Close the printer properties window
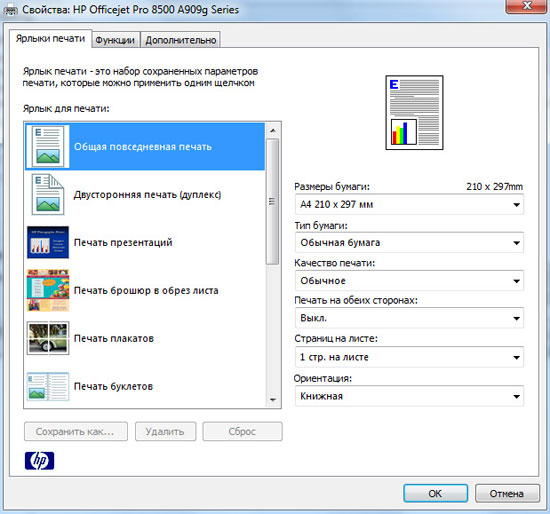The image size is (550, 514). click(526, 6)
